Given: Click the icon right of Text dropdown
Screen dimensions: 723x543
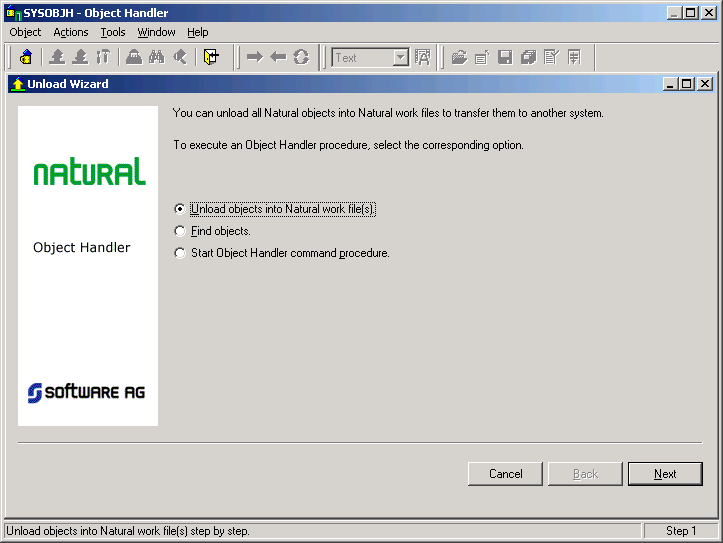Looking at the screenshot, I should coord(422,58).
